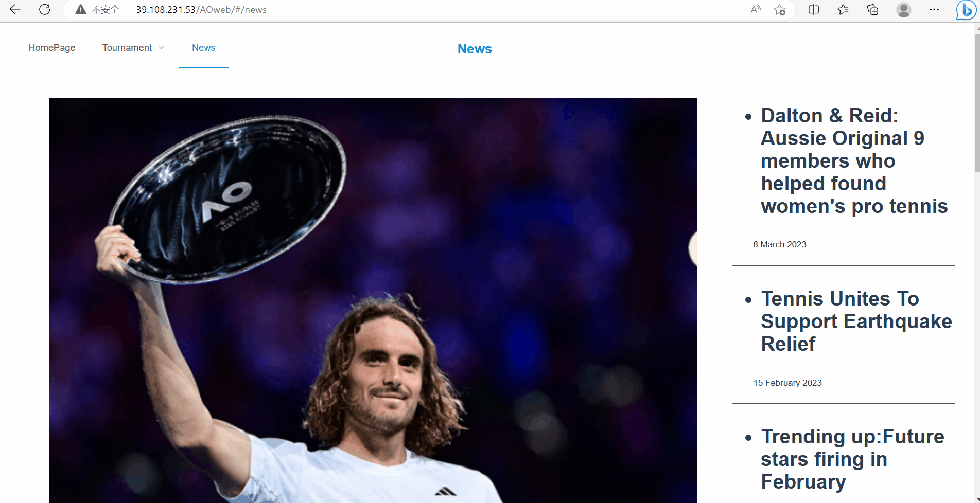Click the chevron next to Tournament

[161, 47]
